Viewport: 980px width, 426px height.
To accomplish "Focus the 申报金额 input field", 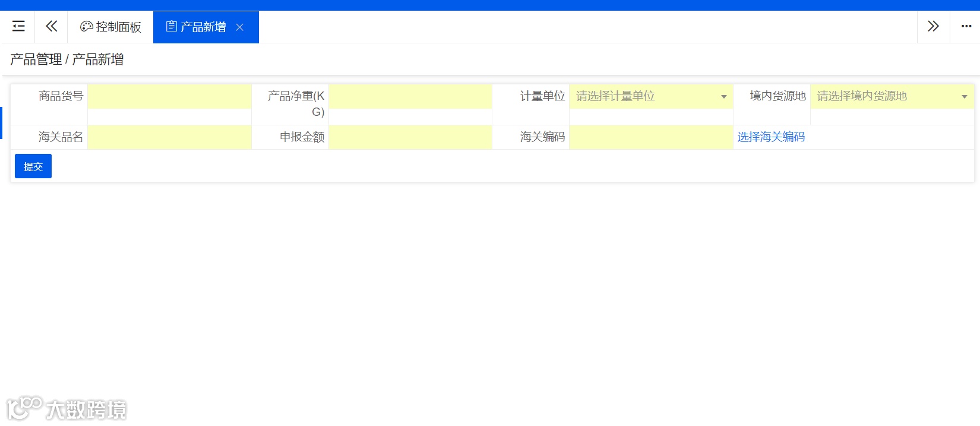I will point(410,137).
